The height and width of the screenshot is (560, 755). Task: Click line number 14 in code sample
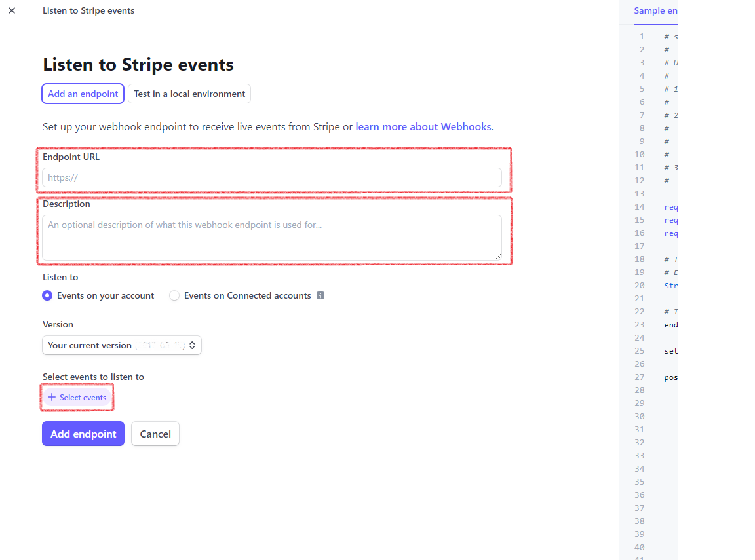pyautogui.click(x=640, y=206)
